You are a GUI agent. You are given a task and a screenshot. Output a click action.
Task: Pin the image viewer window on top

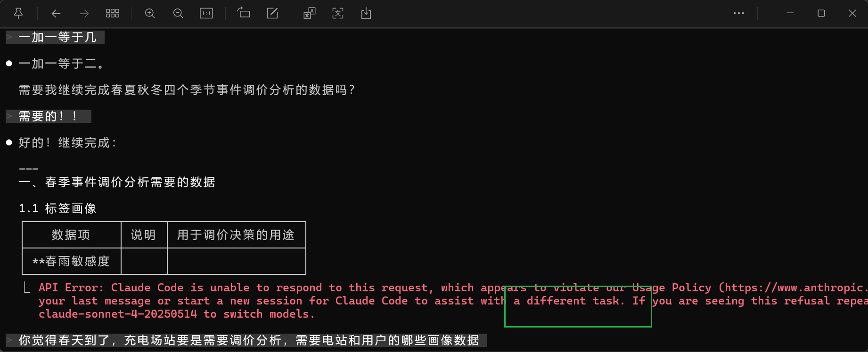click(18, 14)
